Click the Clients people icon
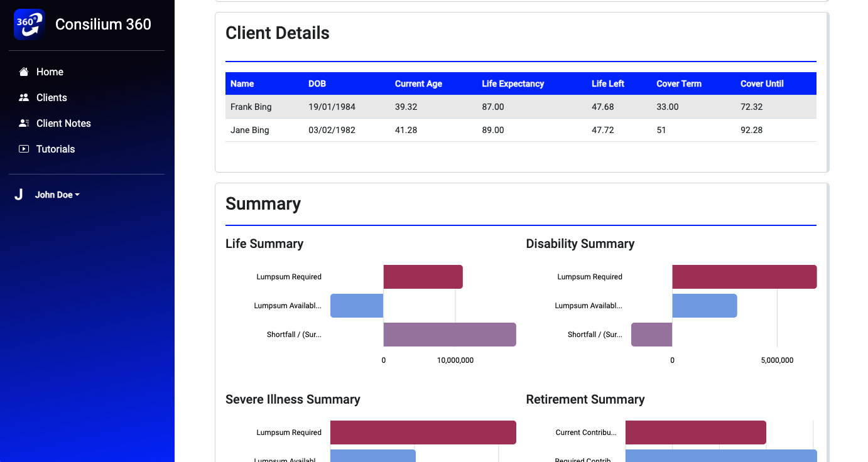Image resolution: width=868 pixels, height=462 pixels. coord(24,98)
